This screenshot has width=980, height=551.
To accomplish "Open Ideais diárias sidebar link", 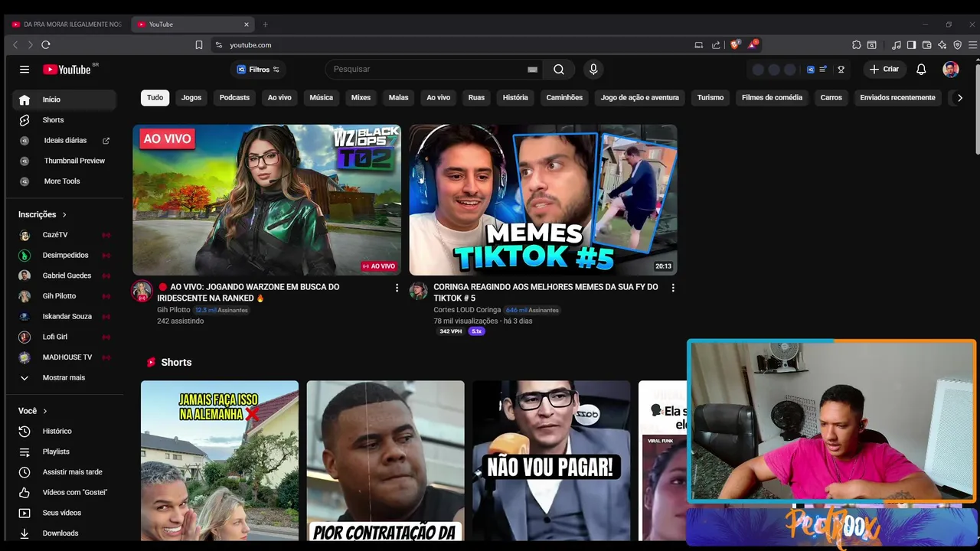I will pyautogui.click(x=64, y=141).
